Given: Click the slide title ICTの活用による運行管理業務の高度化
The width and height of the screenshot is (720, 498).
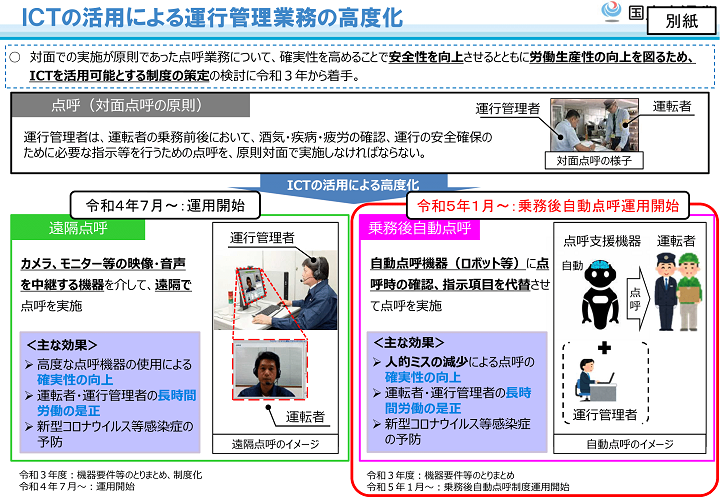Looking at the screenshot, I should click(x=212, y=17).
